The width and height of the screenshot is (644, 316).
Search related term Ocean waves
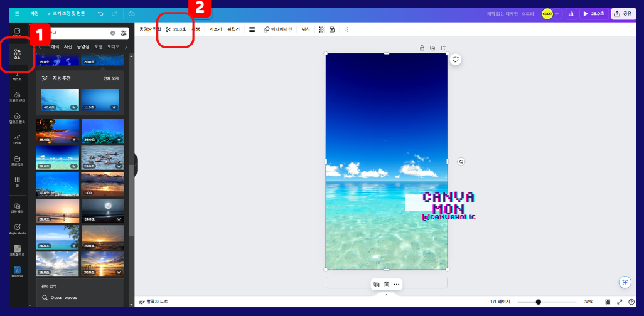tap(63, 298)
